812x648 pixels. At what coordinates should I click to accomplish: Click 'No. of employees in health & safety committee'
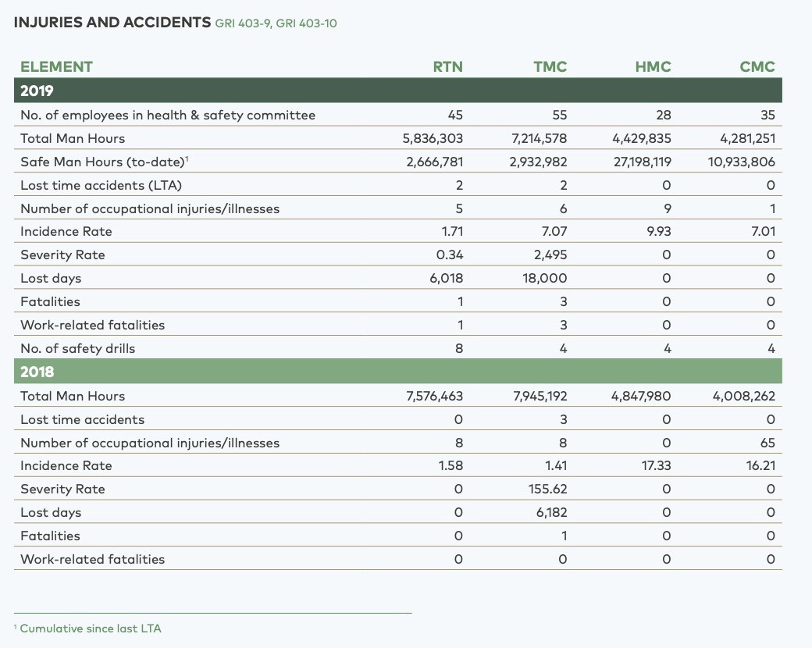pyautogui.click(x=168, y=115)
